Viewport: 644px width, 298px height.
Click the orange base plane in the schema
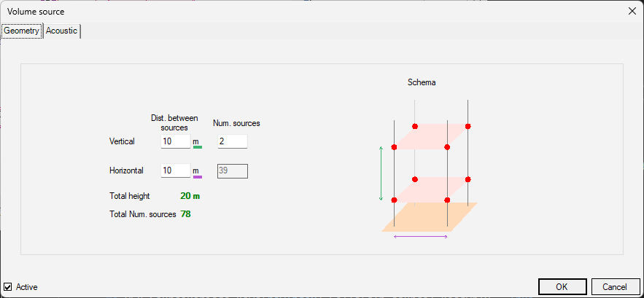(x=430, y=216)
